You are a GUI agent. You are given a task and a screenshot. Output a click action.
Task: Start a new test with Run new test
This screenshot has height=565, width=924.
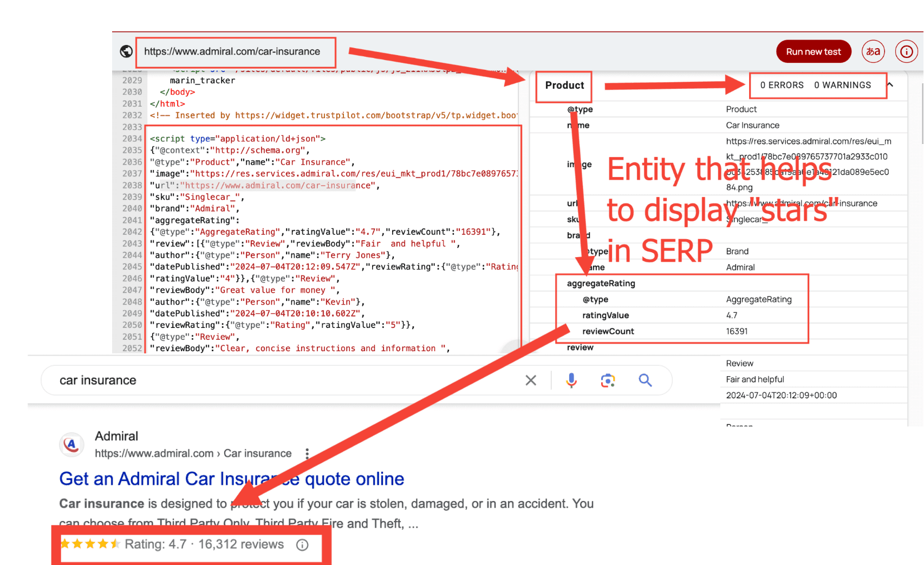813,52
